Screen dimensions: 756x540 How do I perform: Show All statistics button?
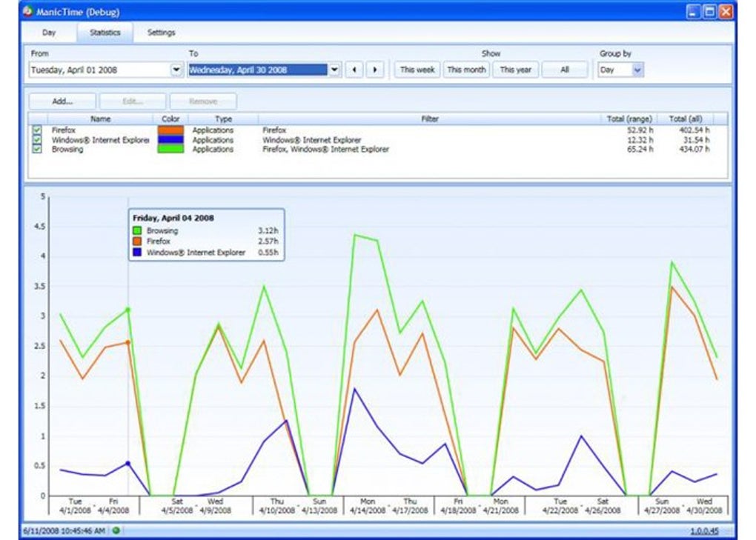coord(565,70)
